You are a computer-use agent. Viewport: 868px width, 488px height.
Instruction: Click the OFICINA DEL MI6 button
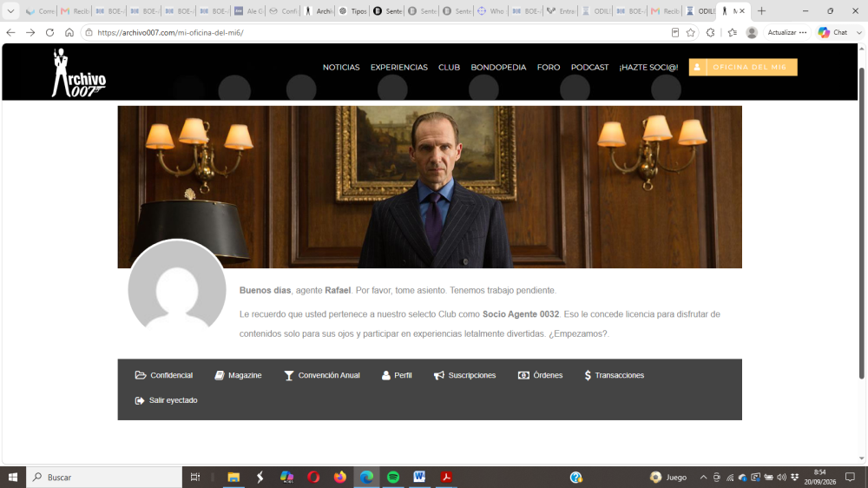pos(743,67)
